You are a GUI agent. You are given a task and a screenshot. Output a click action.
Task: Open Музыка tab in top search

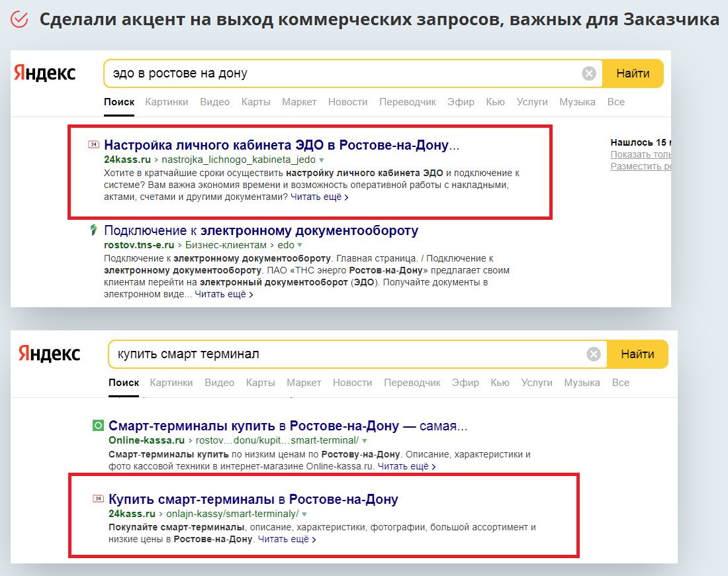point(577,102)
